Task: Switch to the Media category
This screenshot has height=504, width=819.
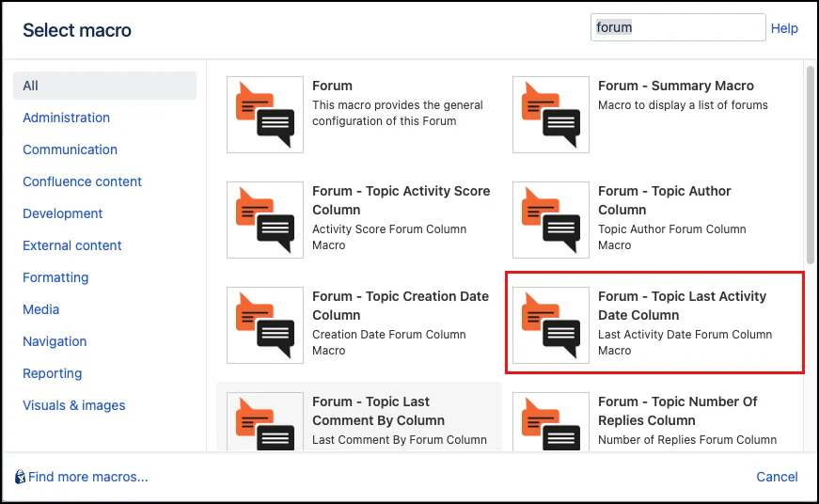Action: [x=40, y=309]
